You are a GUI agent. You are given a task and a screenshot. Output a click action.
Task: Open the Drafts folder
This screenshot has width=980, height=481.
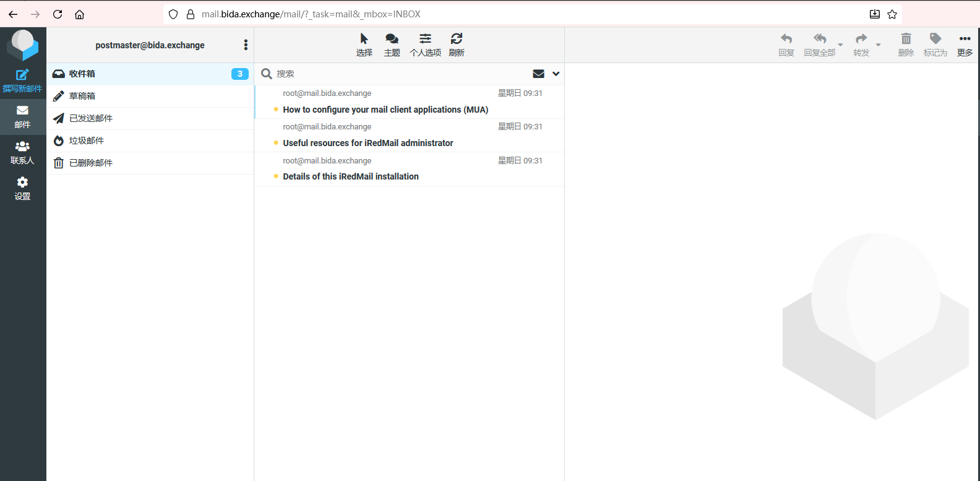(82, 96)
